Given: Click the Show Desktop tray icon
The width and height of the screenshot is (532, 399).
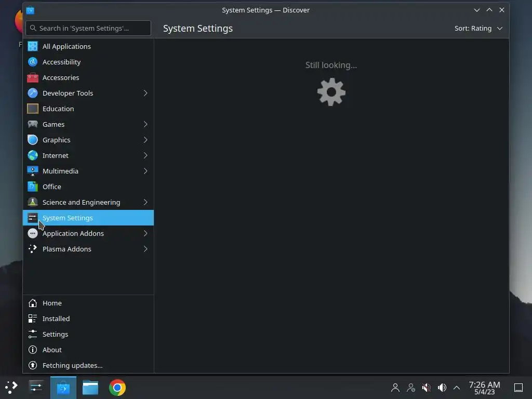Looking at the screenshot, I should [x=518, y=388].
